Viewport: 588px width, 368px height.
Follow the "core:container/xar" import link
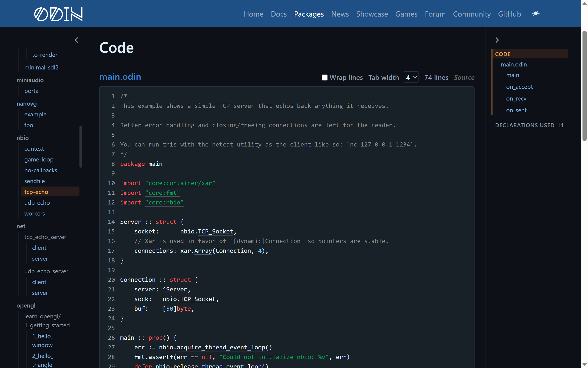point(180,183)
